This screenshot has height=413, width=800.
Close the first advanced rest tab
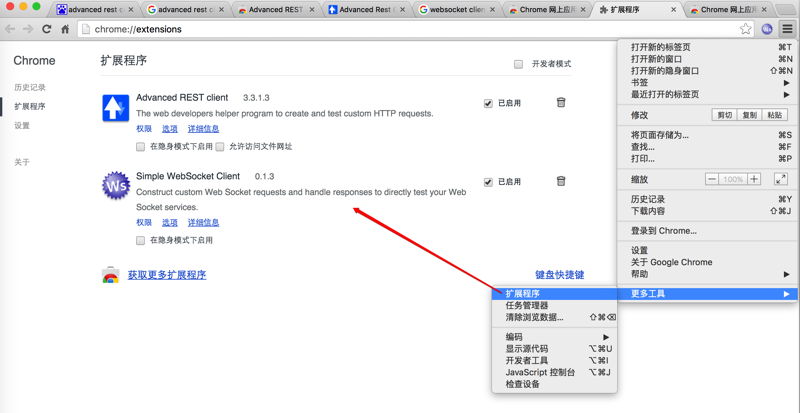point(131,10)
